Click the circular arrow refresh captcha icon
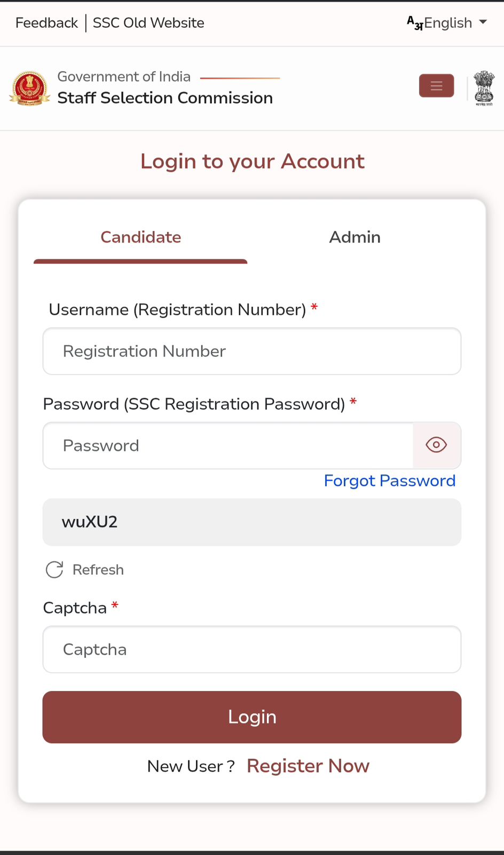 tap(54, 570)
